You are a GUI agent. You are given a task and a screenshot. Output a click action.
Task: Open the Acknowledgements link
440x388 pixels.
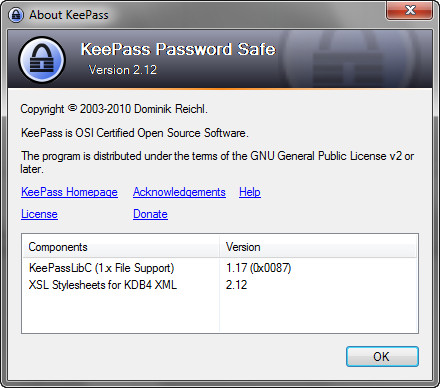click(x=179, y=192)
